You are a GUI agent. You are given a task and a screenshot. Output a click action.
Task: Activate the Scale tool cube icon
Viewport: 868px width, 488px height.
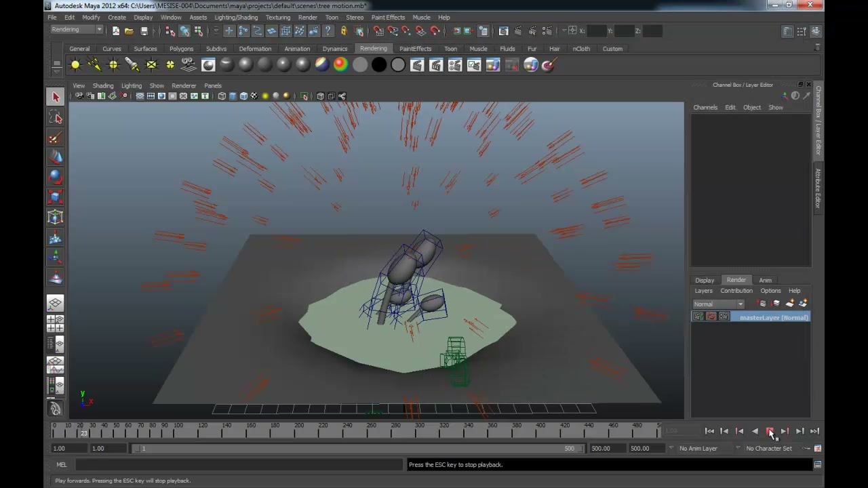(x=56, y=197)
